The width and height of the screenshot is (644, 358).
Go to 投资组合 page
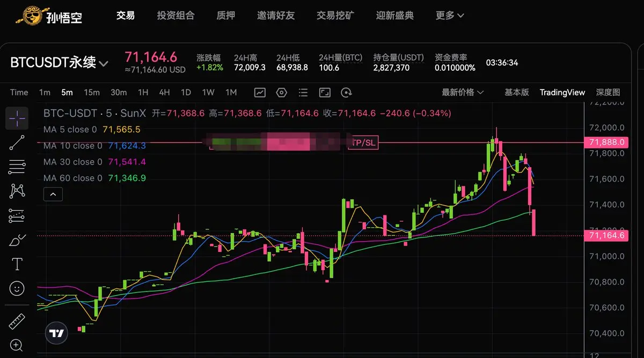tap(175, 16)
